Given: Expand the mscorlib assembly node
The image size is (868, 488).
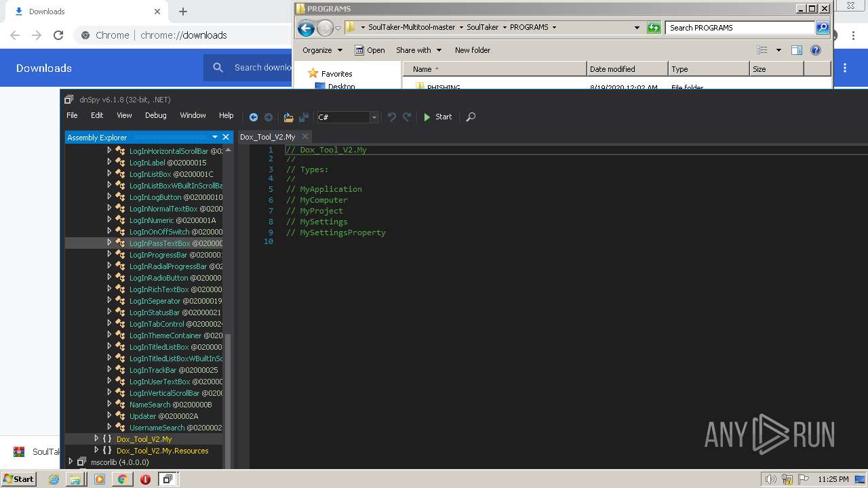Looking at the screenshot, I should pyautogui.click(x=71, y=462).
